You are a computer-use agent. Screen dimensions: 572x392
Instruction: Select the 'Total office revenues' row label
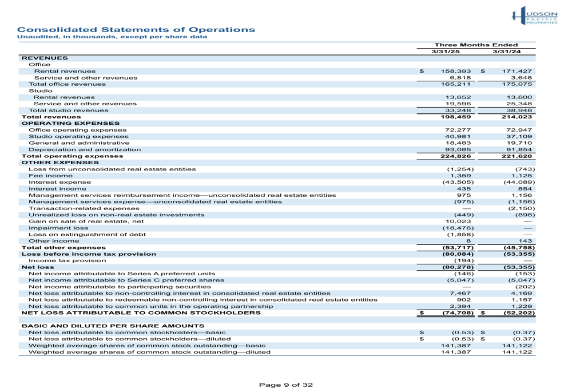67,84
